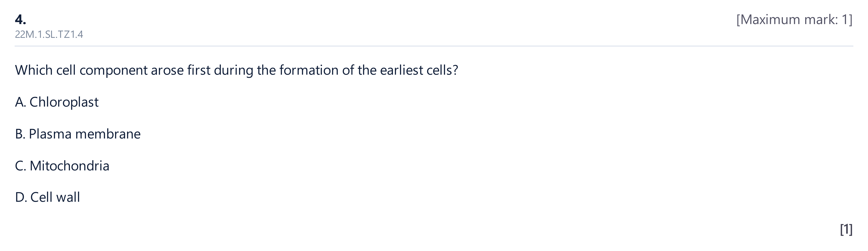Click the letter D. before Cell wall
This screenshot has width=868, height=251.
click(x=21, y=197)
